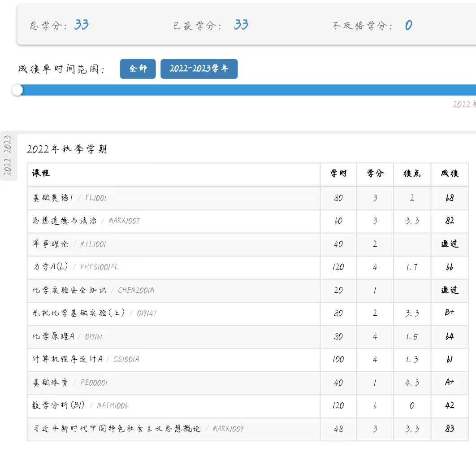
Task: Click the CHEM2001M course code
Action: (x=136, y=290)
